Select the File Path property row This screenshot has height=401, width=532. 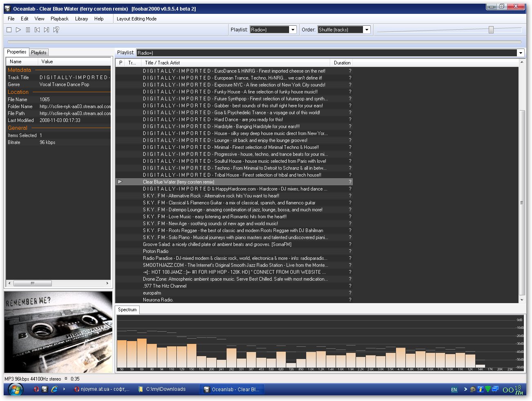tap(58, 113)
